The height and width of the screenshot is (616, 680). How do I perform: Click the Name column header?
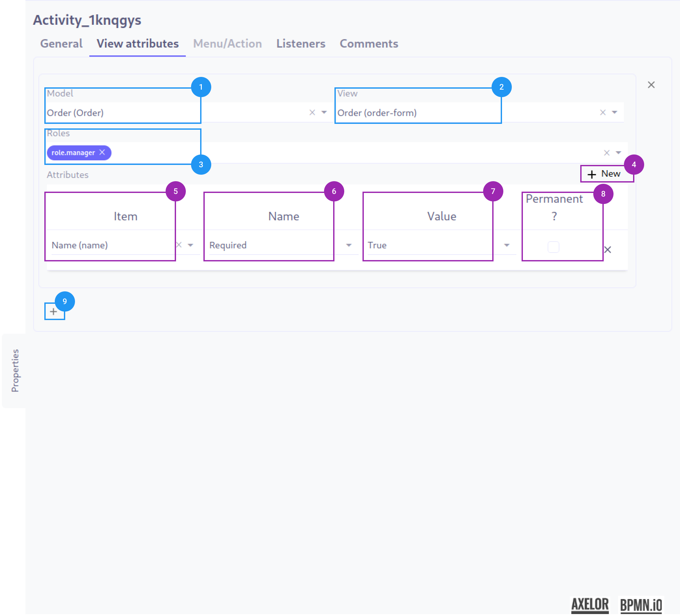[284, 216]
